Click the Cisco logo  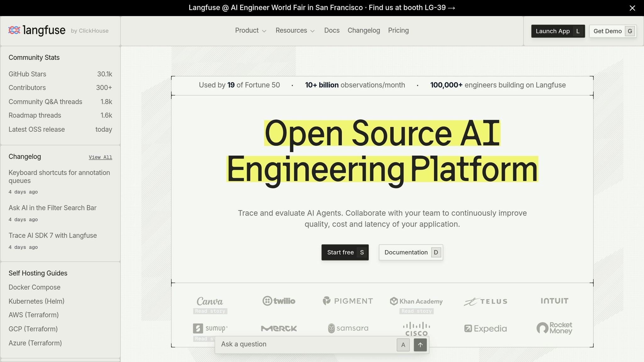click(x=416, y=329)
